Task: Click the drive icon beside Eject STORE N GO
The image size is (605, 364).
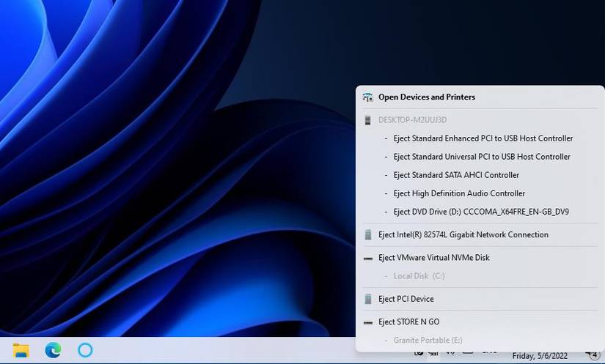Action: point(367,322)
